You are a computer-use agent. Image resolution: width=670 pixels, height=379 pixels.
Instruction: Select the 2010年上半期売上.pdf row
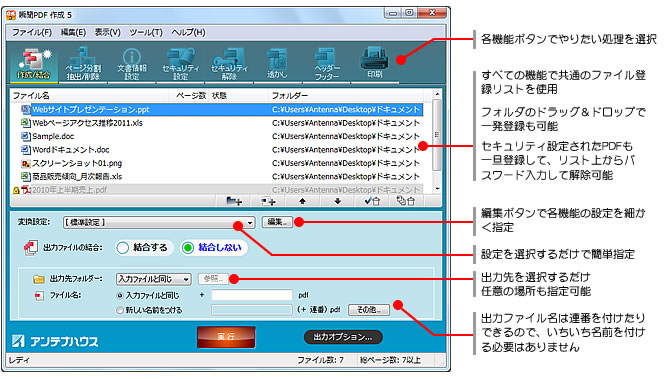click(x=217, y=190)
